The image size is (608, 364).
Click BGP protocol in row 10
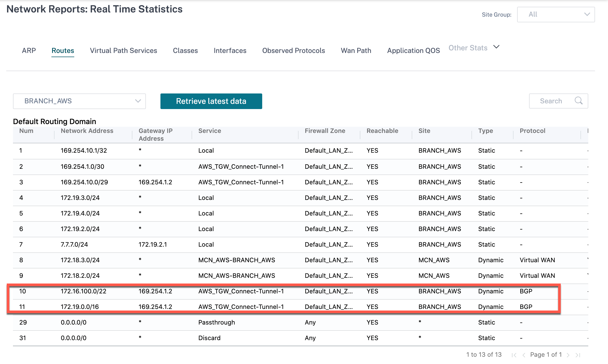[x=526, y=291]
